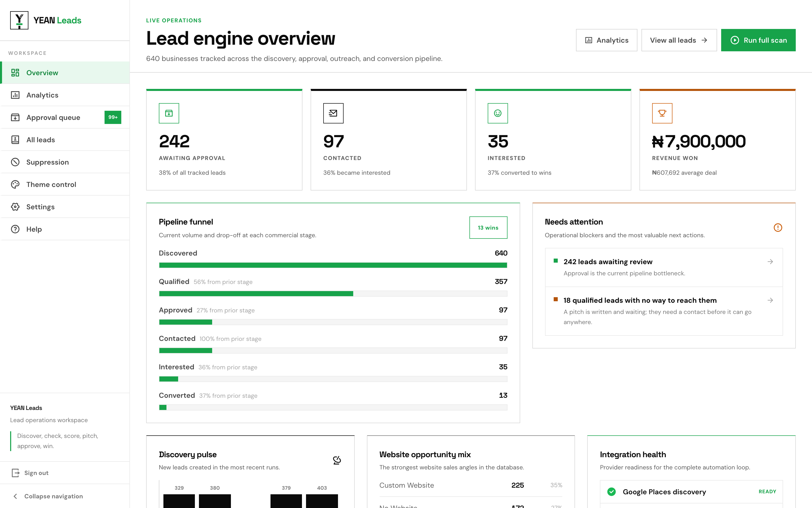The height and width of the screenshot is (508, 812).
Task: Click the Approval queue inbox icon
Action: tap(15, 117)
